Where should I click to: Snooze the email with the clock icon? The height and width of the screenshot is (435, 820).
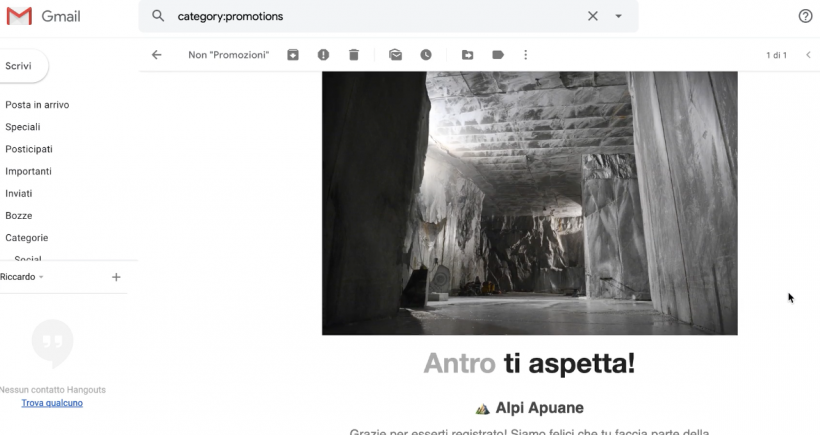426,55
